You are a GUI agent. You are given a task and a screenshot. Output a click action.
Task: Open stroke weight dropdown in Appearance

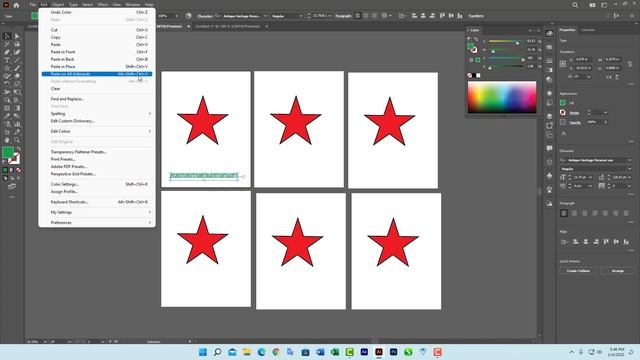tap(606, 113)
